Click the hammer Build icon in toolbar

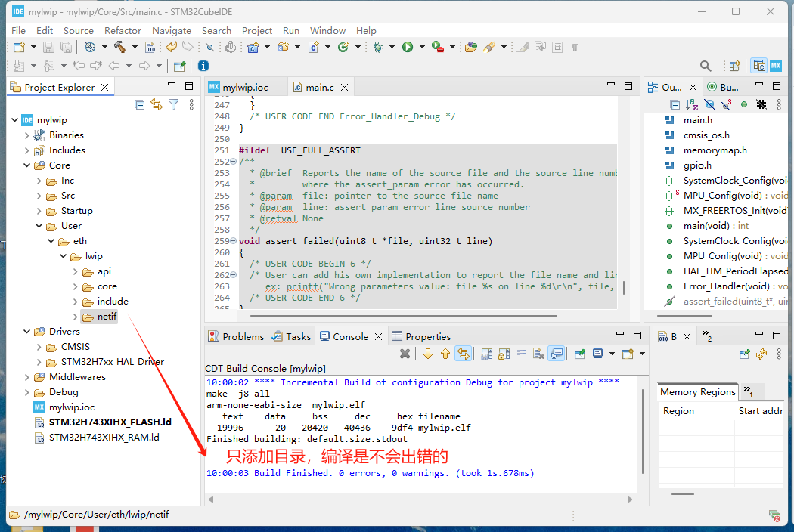click(119, 47)
